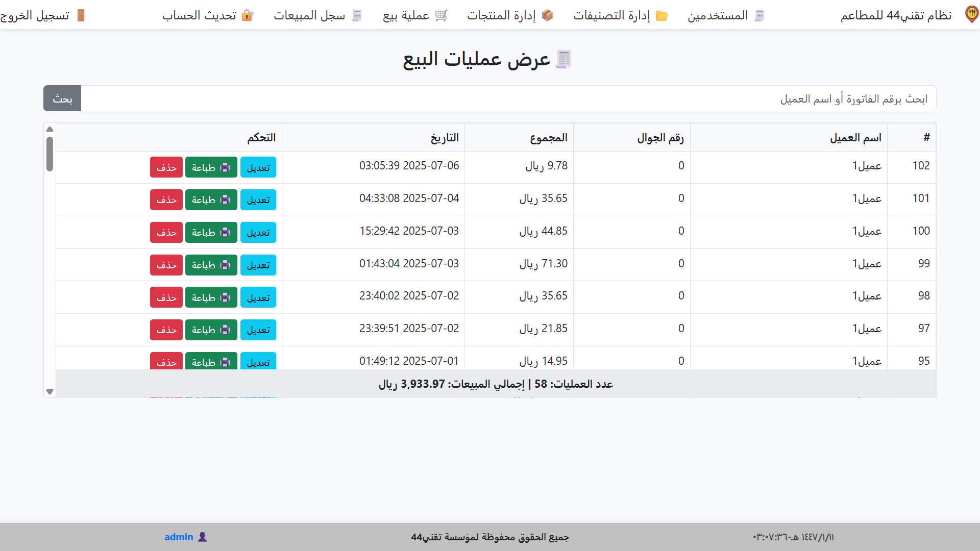Click the table scrollbar down arrow

point(50,392)
